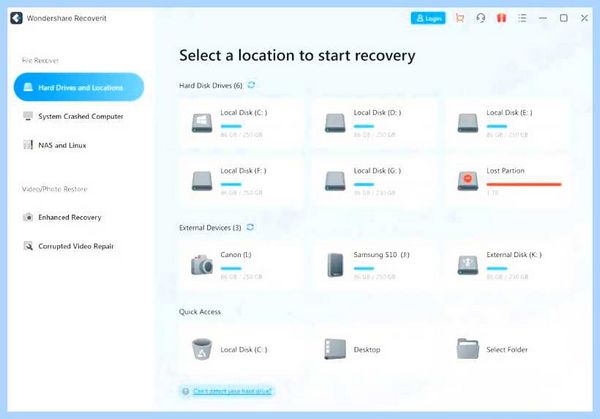Click the red Lost Partition usage bar
600x419 pixels.
tap(524, 184)
